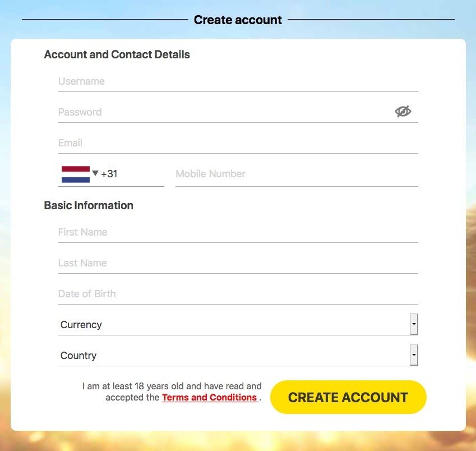Open the Country dropdown list
The image size is (476, 451).
point(233,356)
